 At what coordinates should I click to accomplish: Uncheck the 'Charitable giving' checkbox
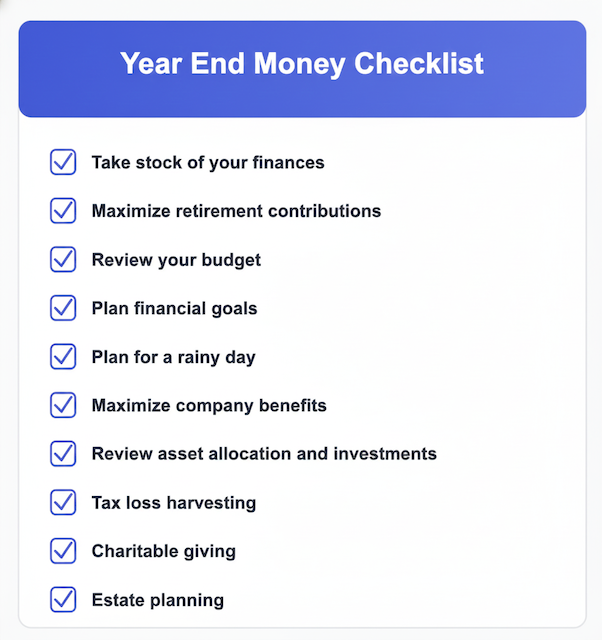point(63,550)
